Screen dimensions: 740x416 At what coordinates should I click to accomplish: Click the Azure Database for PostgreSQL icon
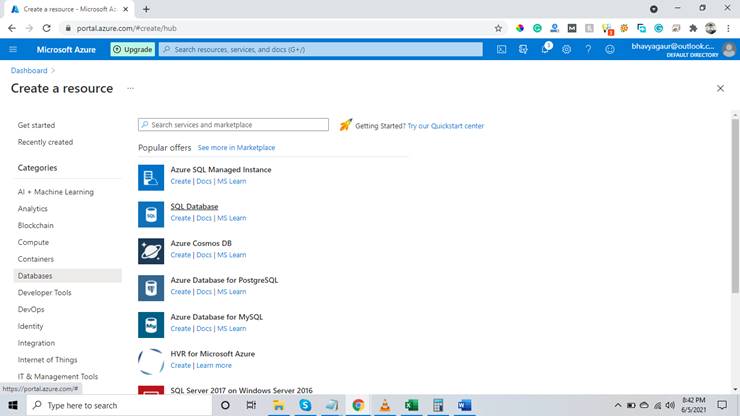click(x=151, y=288)
